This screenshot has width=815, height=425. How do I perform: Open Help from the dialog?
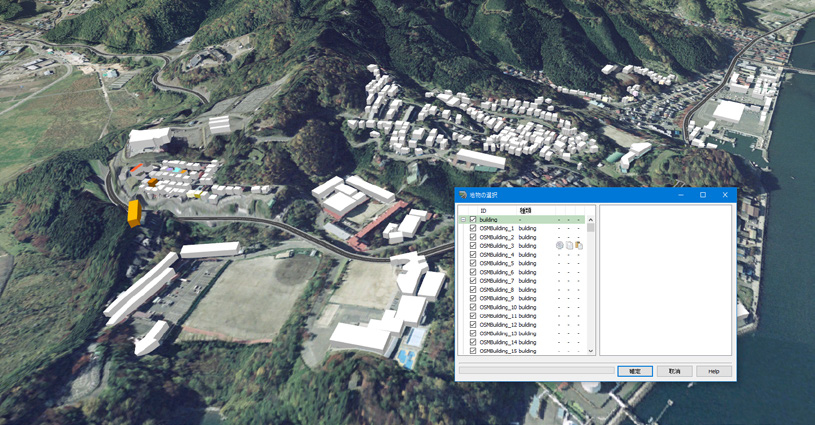click(714, 371)
